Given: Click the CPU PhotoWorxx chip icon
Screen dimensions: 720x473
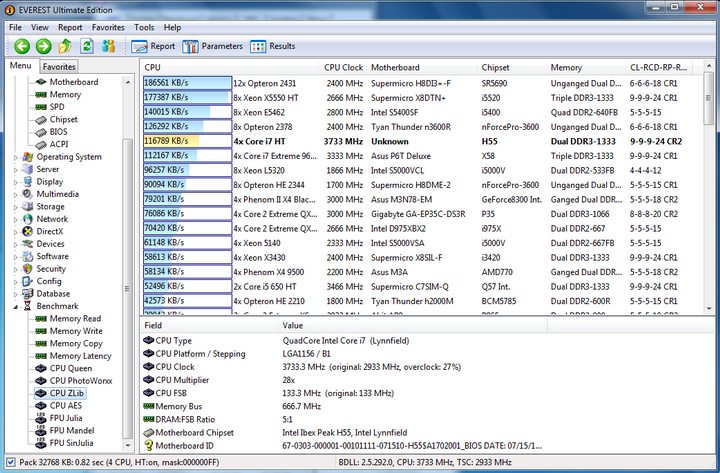Looking at the screenshot, I should (41, 381).
